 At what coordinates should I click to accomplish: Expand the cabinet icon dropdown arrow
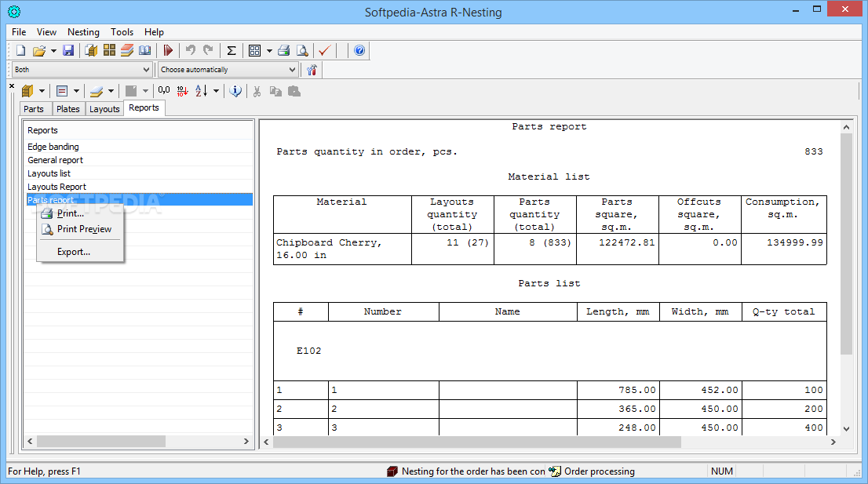point(42,91)
